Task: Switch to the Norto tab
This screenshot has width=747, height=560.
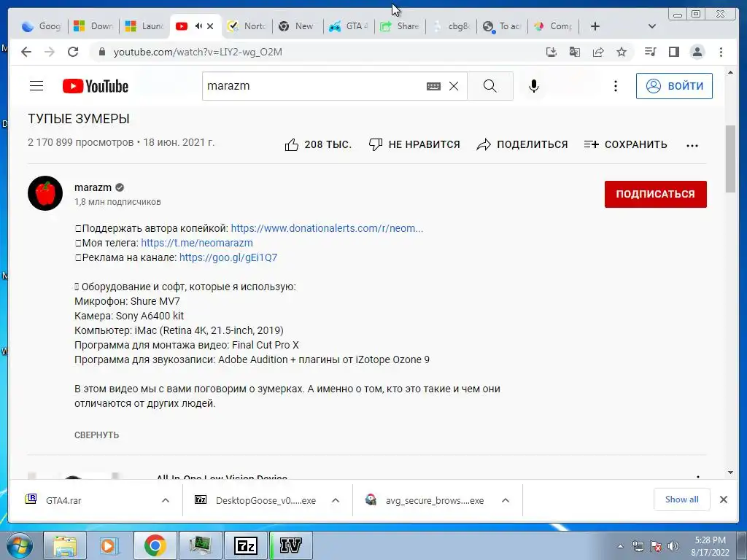Action: (x=247, y=26)
